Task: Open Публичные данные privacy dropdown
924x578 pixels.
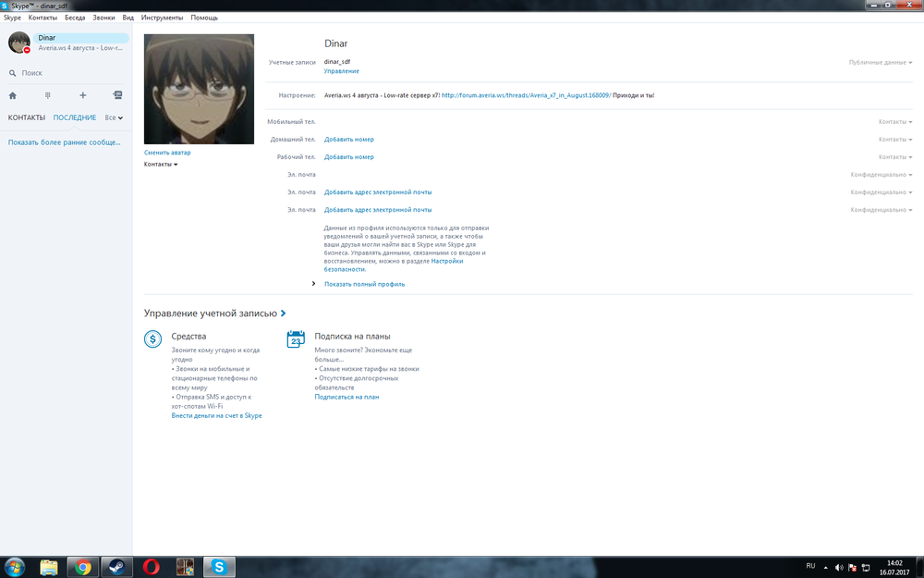Action: pyautogui.click(x=880, y=63)
